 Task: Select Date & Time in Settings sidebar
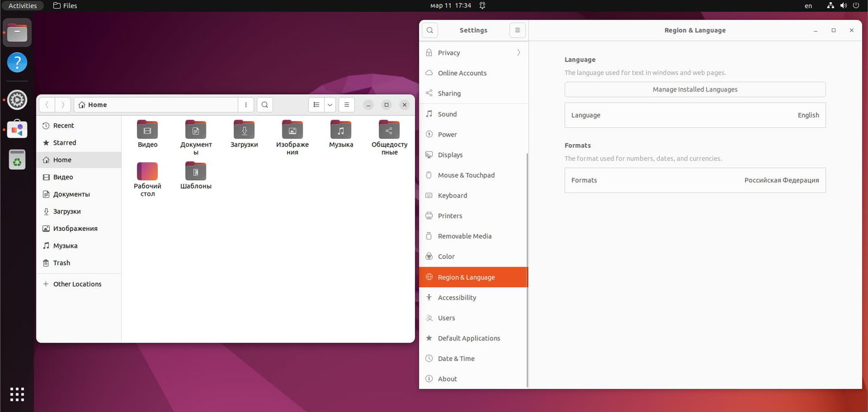[473, 358]
